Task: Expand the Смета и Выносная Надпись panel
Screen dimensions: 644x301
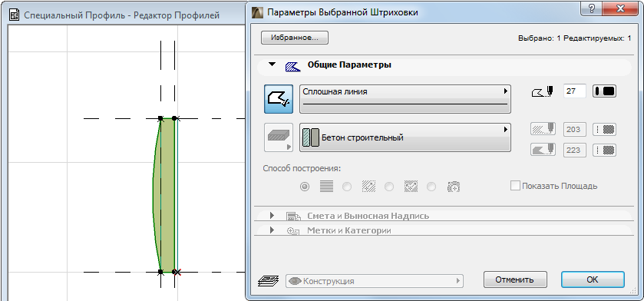Action: [x=272, y=216]
